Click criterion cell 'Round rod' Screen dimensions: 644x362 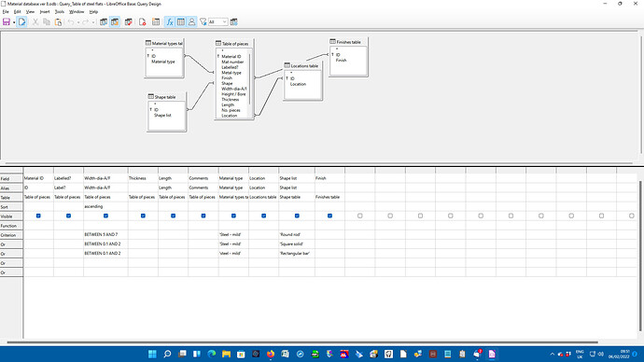[297, 234]
